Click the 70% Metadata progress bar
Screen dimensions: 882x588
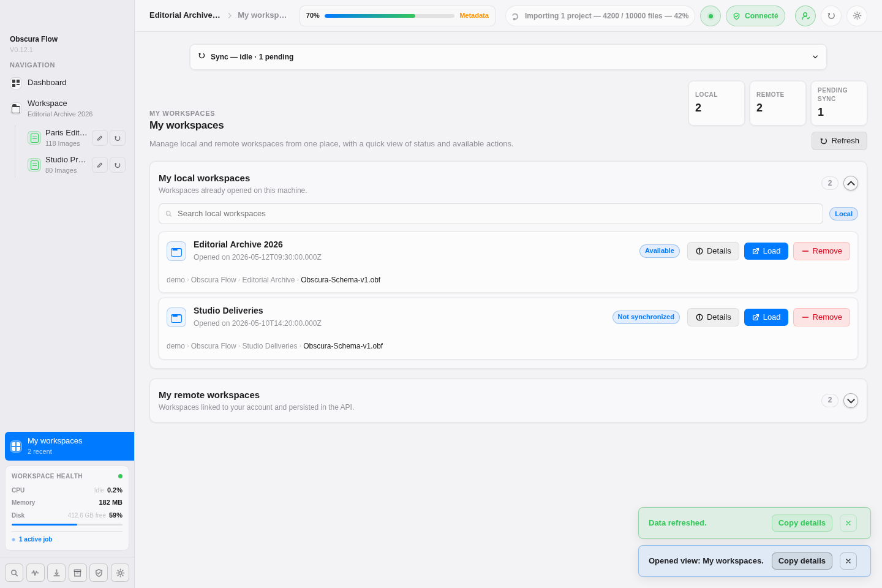(398, 16)
